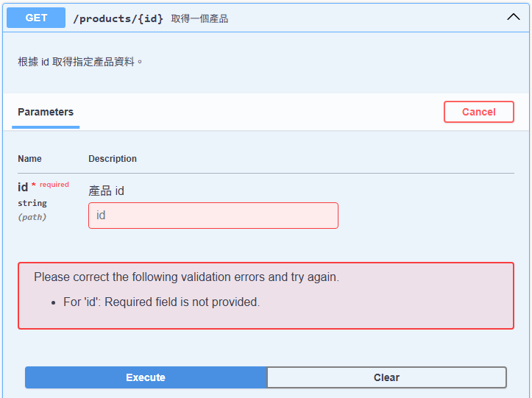
Task: Click the 產品 id description text
Action: pyautogui.click(x=106, y=191)
